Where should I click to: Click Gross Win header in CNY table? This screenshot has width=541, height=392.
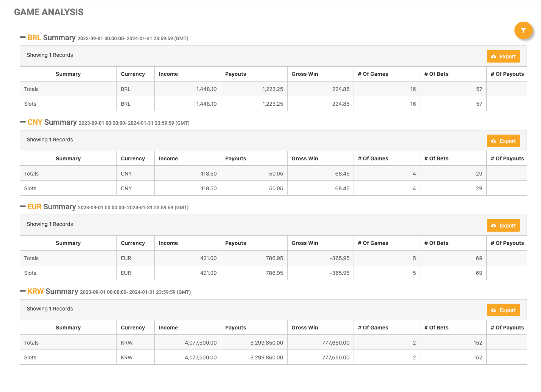[305, 158]
